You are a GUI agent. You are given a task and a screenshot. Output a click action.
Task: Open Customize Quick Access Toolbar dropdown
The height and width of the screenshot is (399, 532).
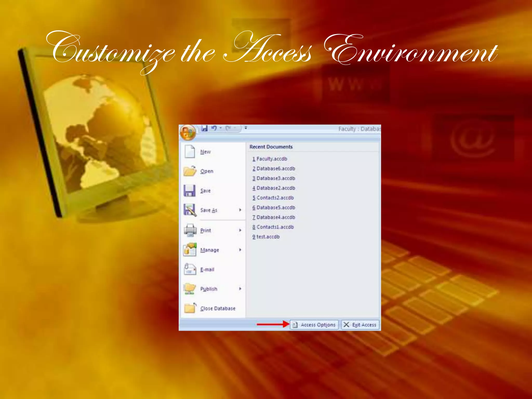click(x=246, y=128)
